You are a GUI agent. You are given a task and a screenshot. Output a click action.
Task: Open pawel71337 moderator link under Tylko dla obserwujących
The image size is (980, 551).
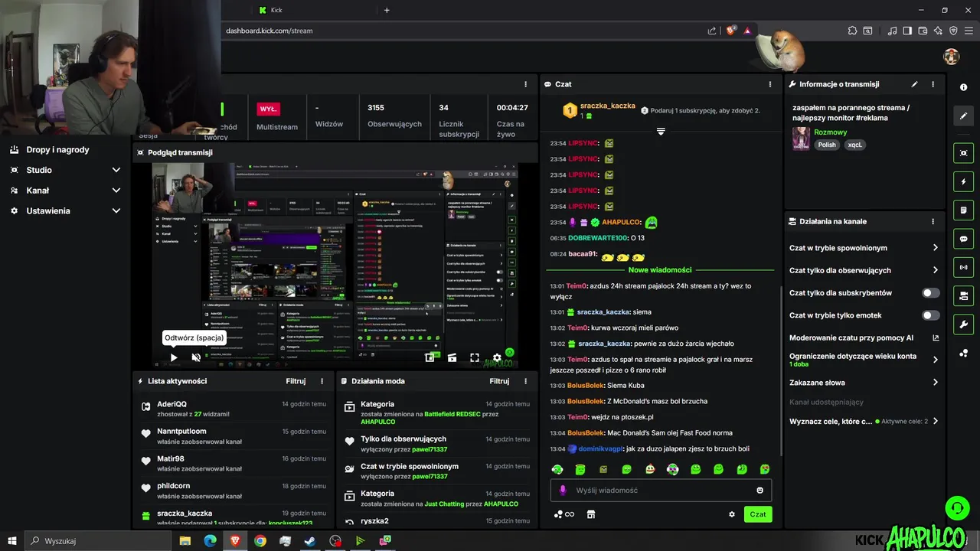click(x=430, y=449)
